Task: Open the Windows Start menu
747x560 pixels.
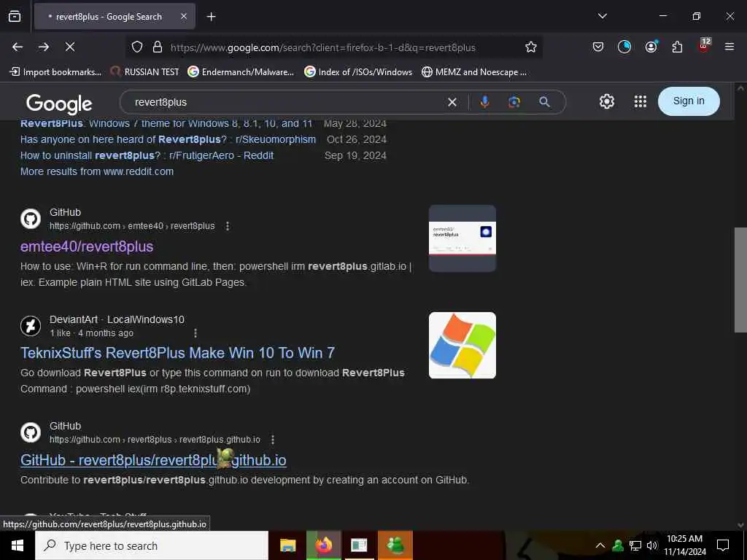Action: (18, 545)
